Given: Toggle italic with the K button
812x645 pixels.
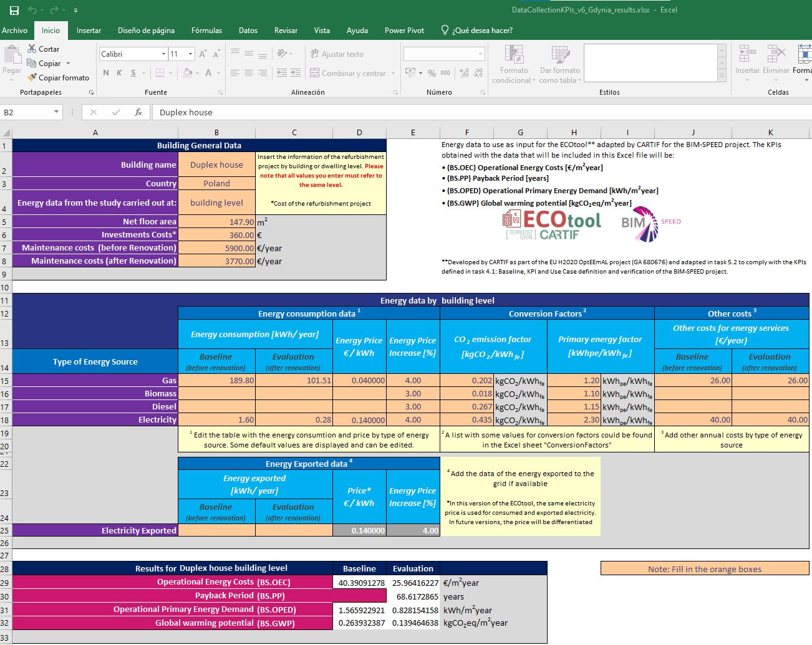Looking at the screenshot, I should pyautogui.click(x=119, y=73).
